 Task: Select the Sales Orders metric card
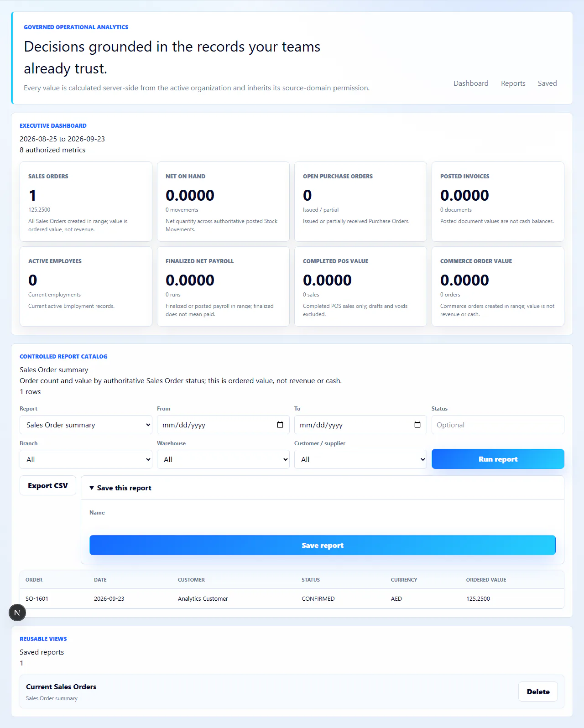86,202
